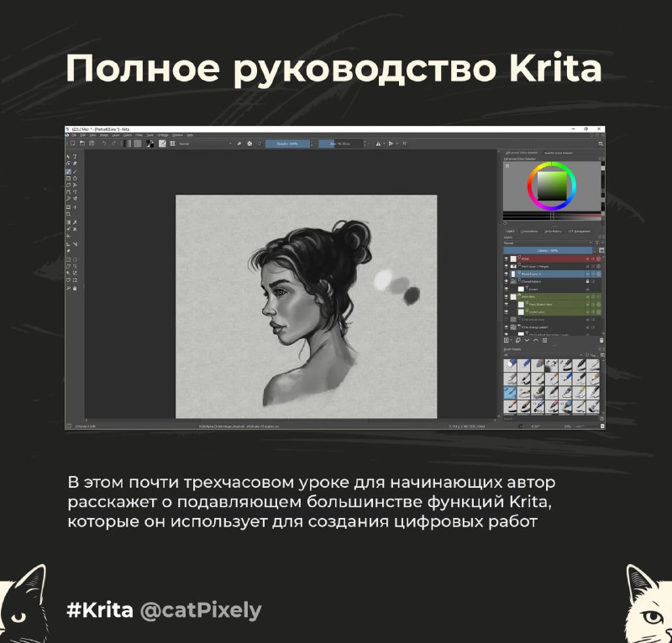Image resolution: width=672 pixels, height=643 pixels.
Task: Select the Rectangular Selection tool
Action: 68,259
